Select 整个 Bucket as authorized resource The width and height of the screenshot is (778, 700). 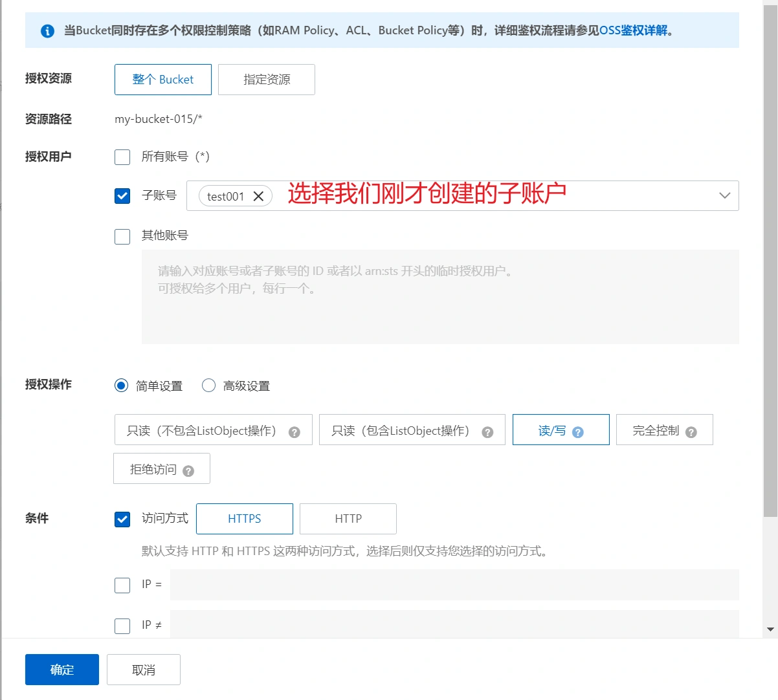pyautogui.click(x=163, y=80)
